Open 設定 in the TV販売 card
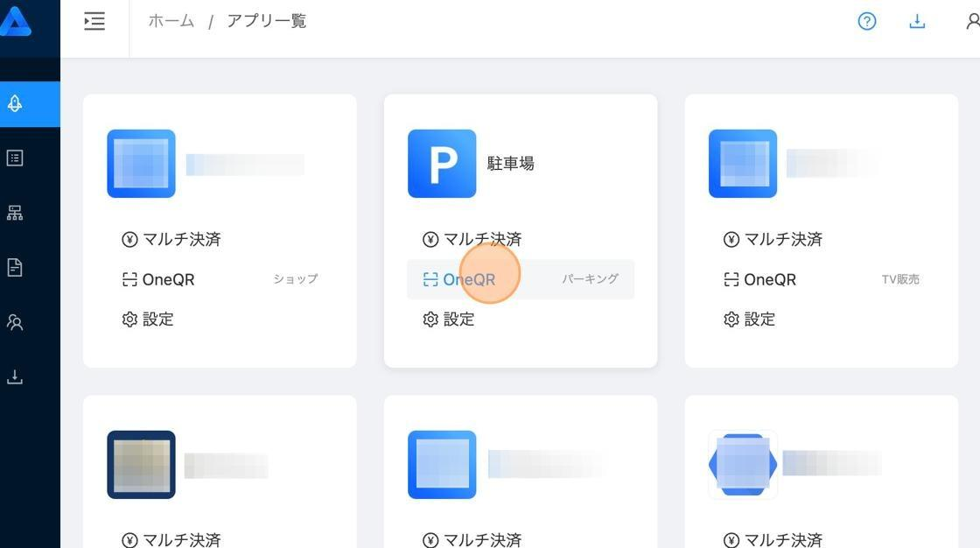 tap(749, 320)
